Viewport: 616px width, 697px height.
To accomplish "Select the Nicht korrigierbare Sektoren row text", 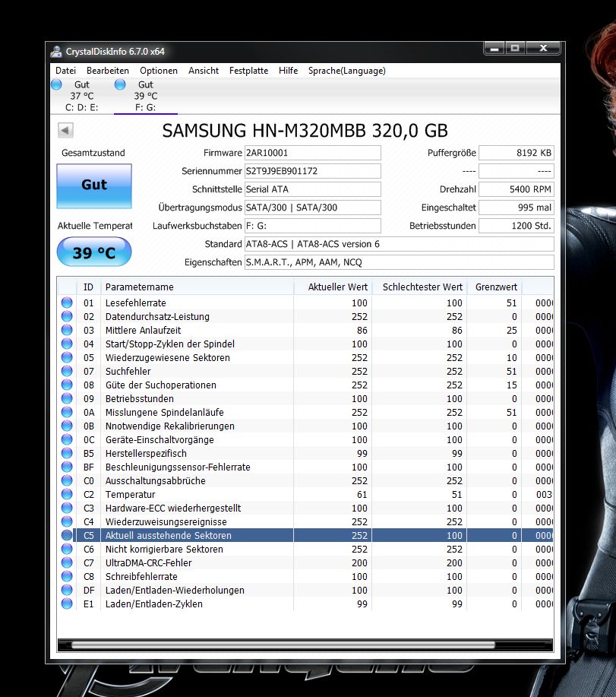I will (164, 549).
